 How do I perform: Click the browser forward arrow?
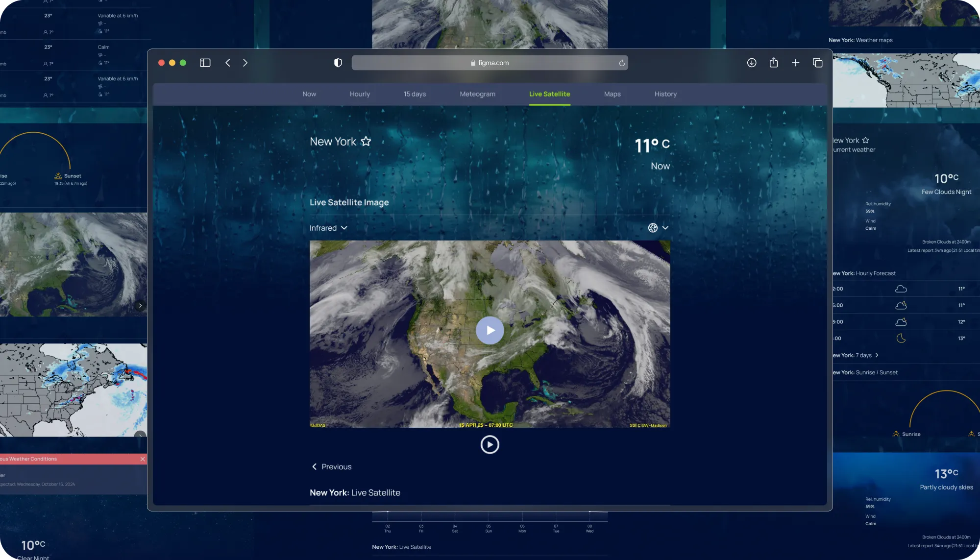tap(245, 63)
